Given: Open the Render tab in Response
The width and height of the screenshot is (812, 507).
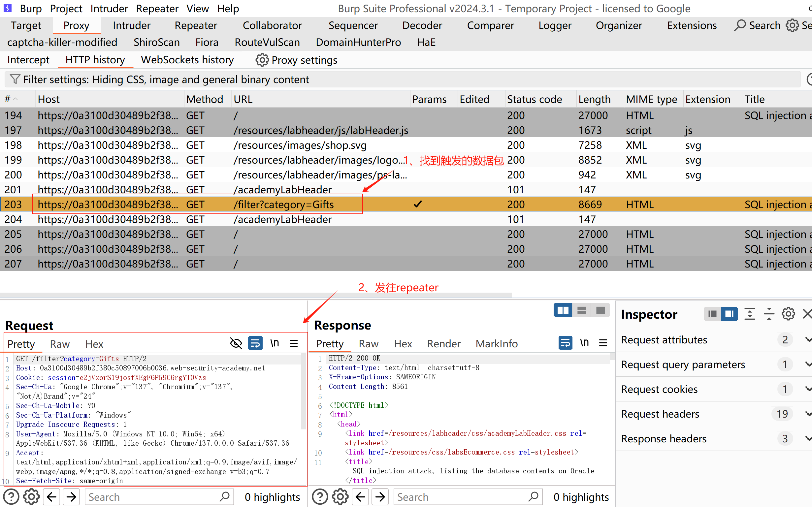Looking at the screenshot, I should coord(443,344).
